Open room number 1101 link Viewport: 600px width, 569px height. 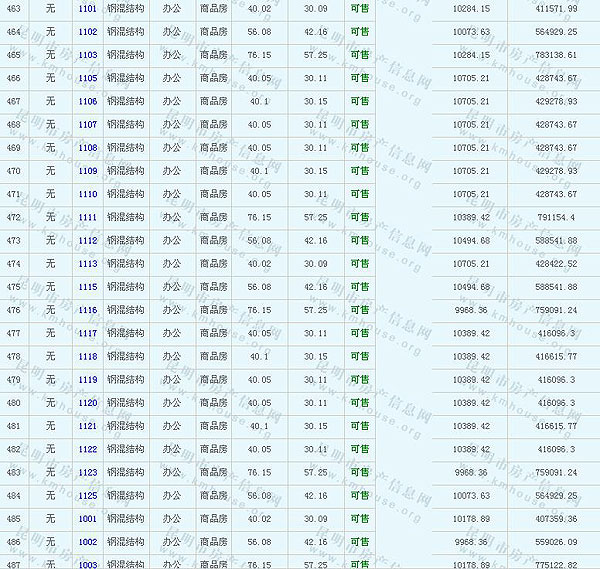point(87,9)
